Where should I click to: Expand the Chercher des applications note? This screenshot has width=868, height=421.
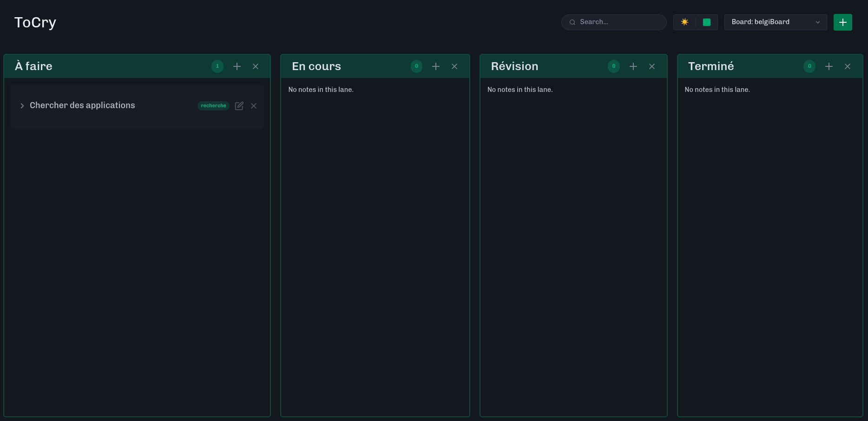pos(22,106)
